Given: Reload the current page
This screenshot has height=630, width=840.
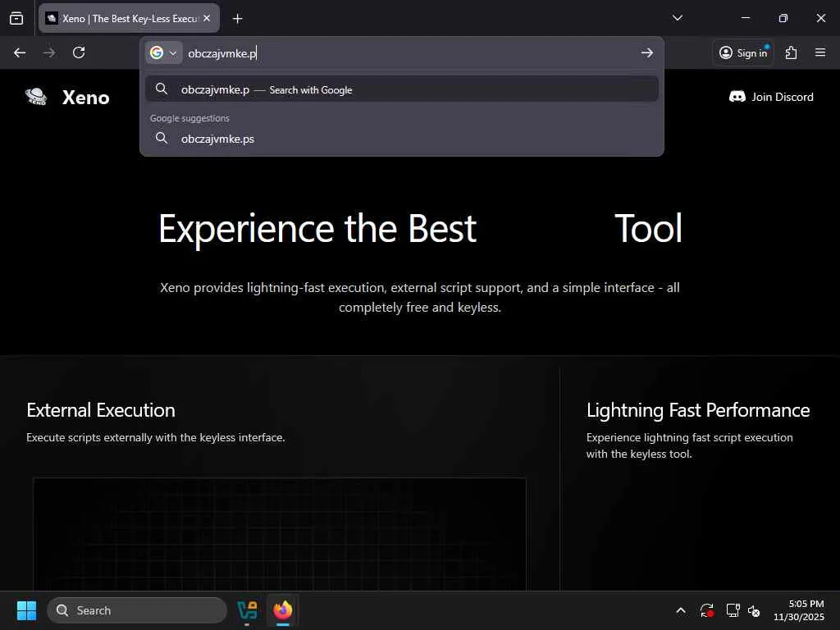Looking at the screenshot, I should (x=79, y=52).
